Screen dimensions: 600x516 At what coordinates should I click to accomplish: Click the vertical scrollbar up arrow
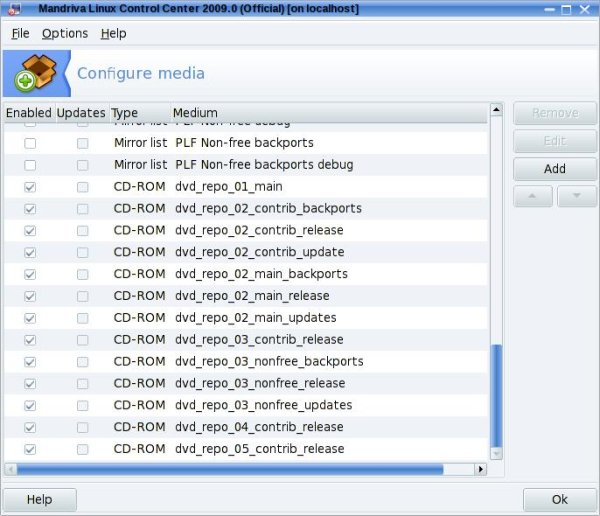coord(496,110)
